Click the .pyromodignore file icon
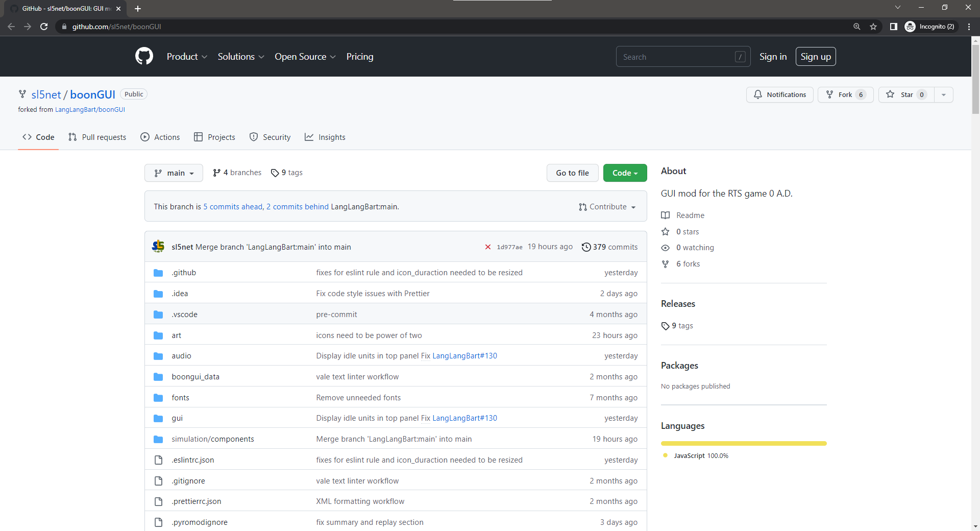980x531 pixels. 158,522
